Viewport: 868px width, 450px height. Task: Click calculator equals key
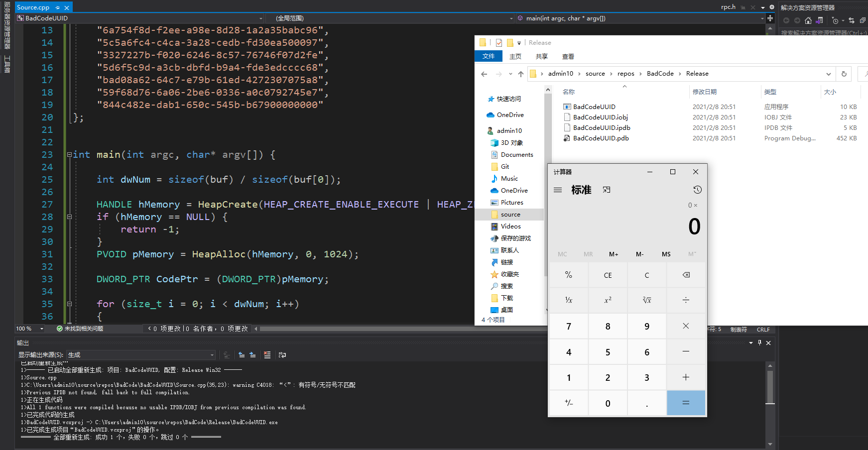[686, 403]
